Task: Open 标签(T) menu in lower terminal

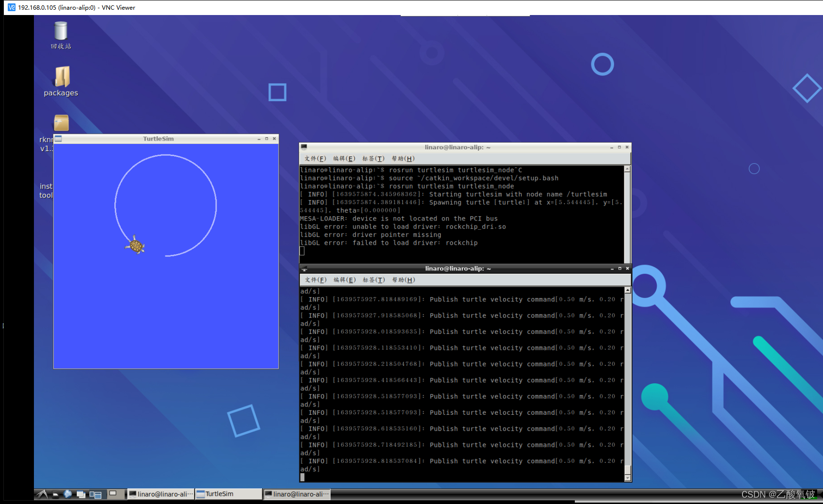Action: pyautogui.click(x=374, y=280)
